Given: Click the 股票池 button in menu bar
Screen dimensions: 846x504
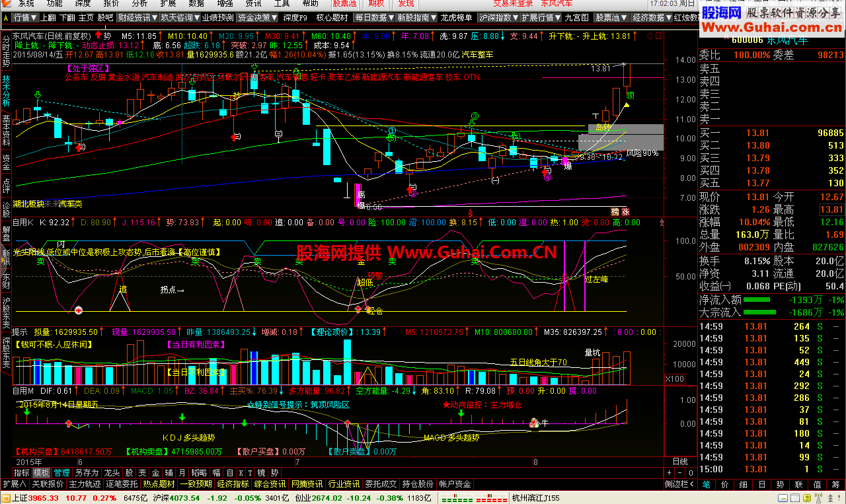Looking at the screenshot, I should 345,4.
